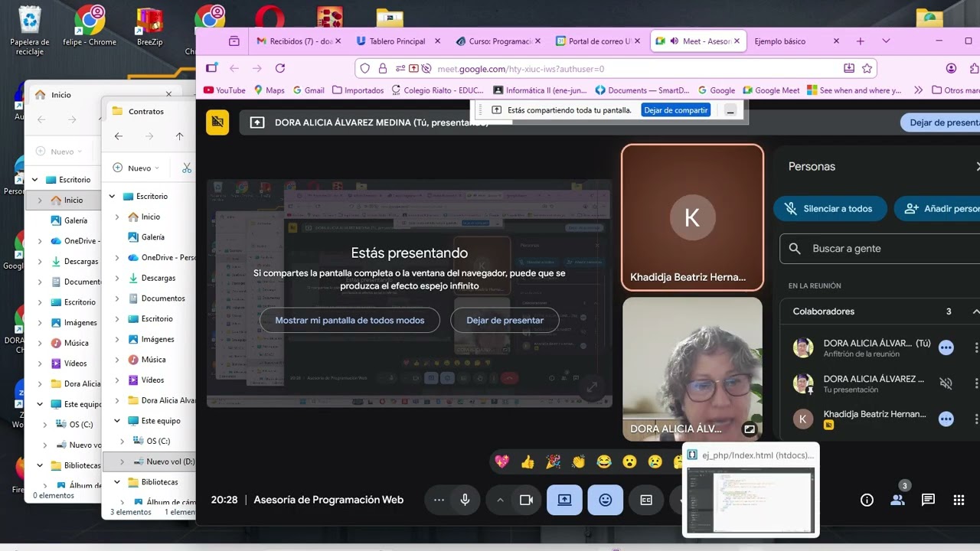This screenshot has height=551, width=980.
Task: Send the thumbs up reaction
Action: (x=528, y=461)
